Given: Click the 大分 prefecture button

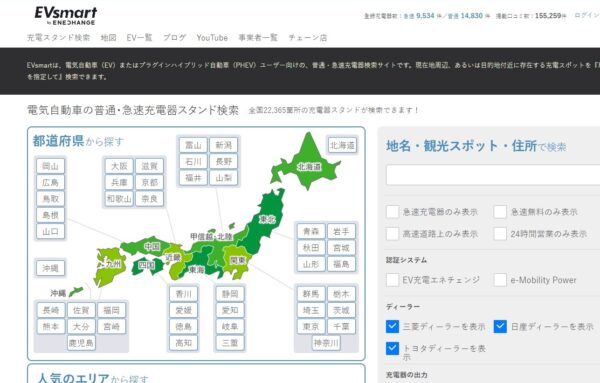Looking at the screenshot, I should pyautogui.click(x=81, y=326).
